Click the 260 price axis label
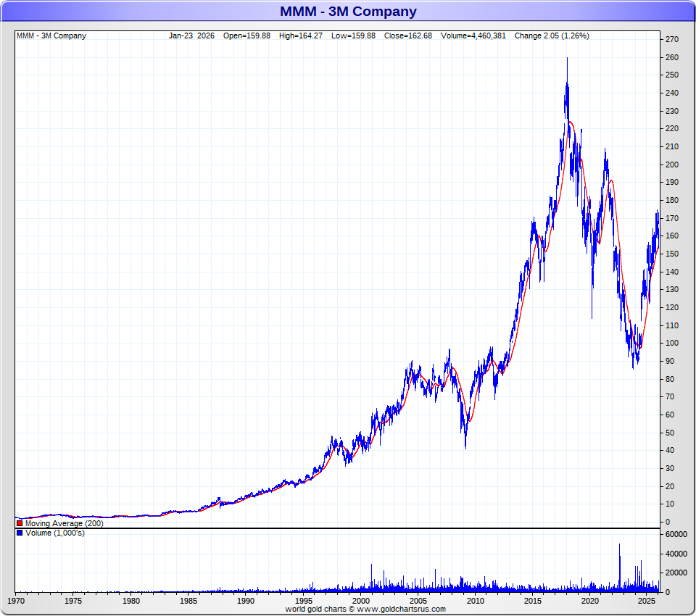The image size is (696, 616). (x=672, y=57)
